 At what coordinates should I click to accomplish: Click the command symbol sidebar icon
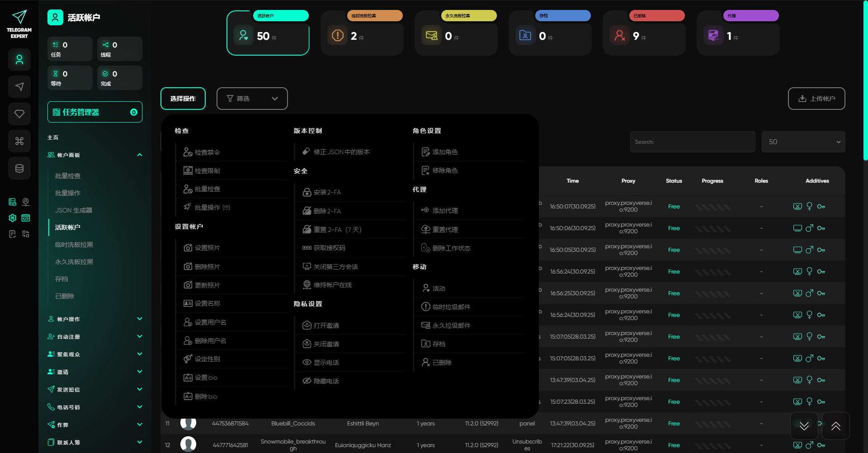coord(19,141)
